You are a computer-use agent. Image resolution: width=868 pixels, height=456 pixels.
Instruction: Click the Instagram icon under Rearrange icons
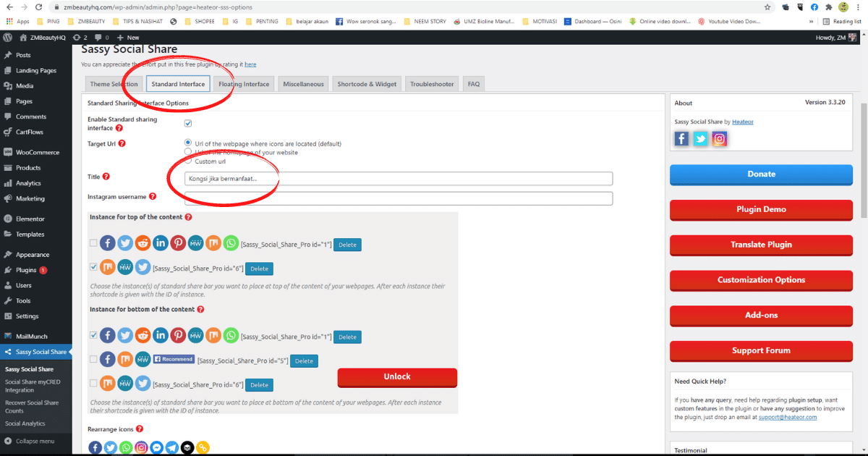(x=141, y=448)
